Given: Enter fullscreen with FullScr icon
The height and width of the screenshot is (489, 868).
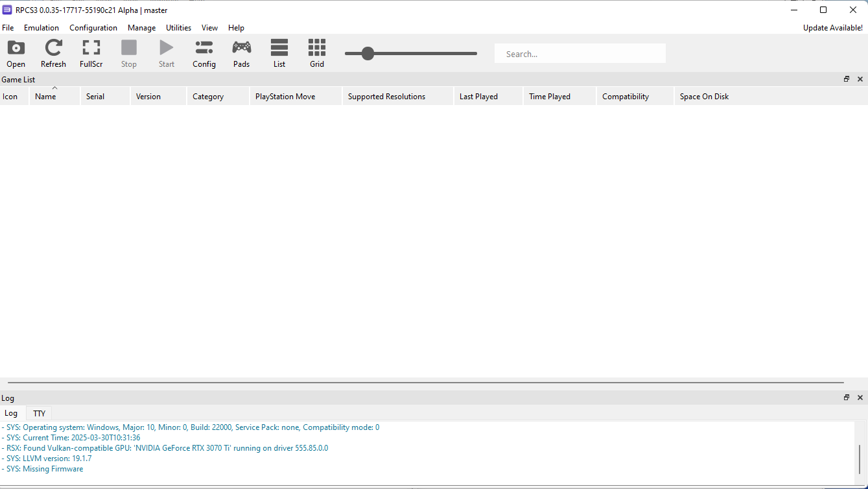Looking at the screenshot, I should [91, 54].
